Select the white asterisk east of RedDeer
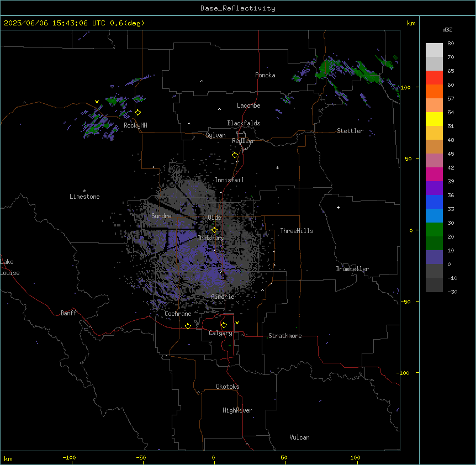The height and width of the screenshot is (465, 476). point(277,168)
